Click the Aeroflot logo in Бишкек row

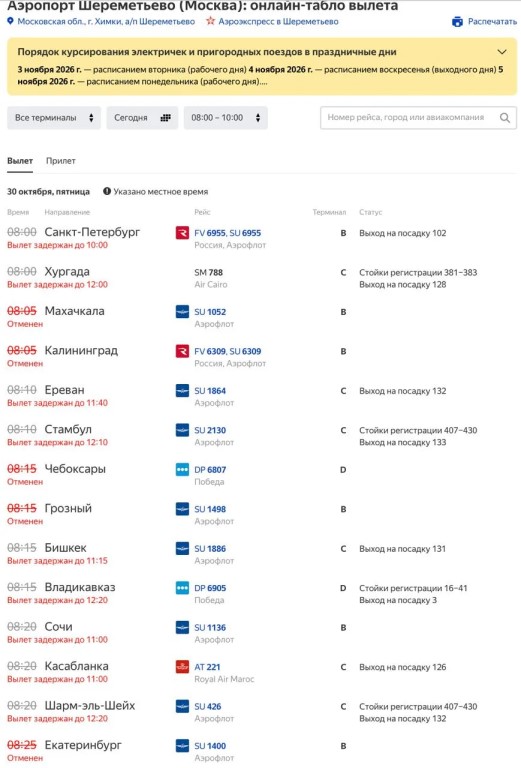(182, 548)
